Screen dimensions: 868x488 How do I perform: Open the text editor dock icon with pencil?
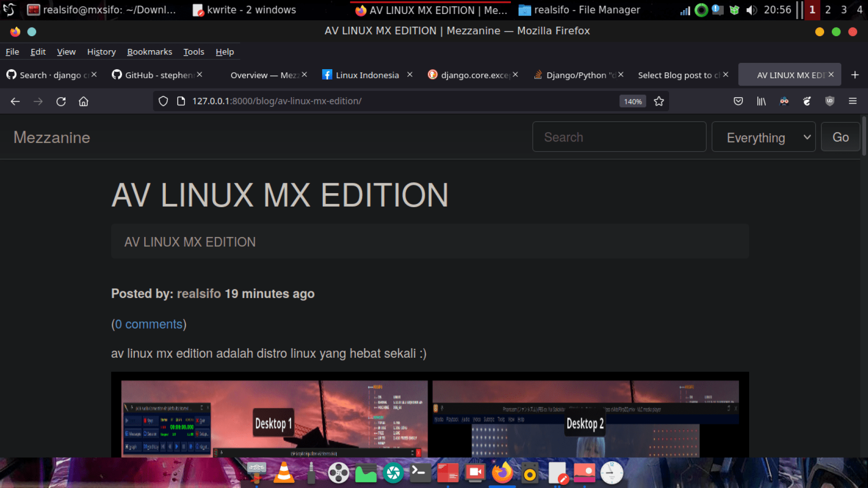tap(558, 473)
